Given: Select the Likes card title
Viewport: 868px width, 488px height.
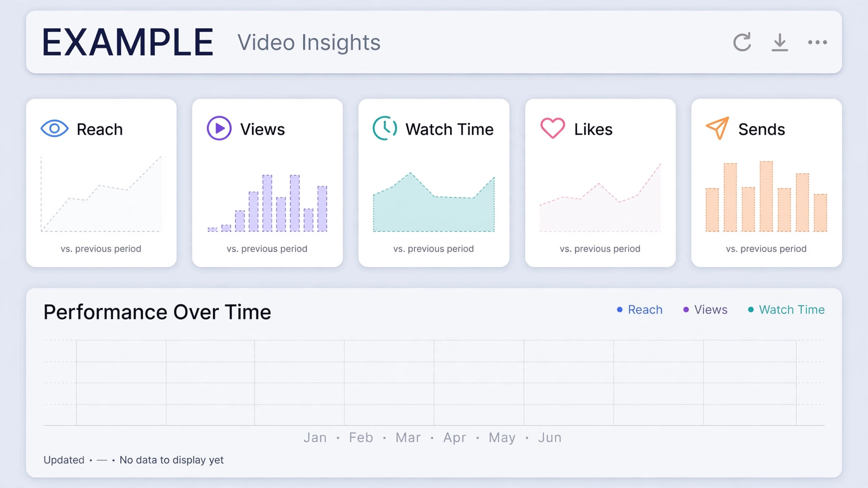Looking at the screenshot, I should [x=593, y=129].
